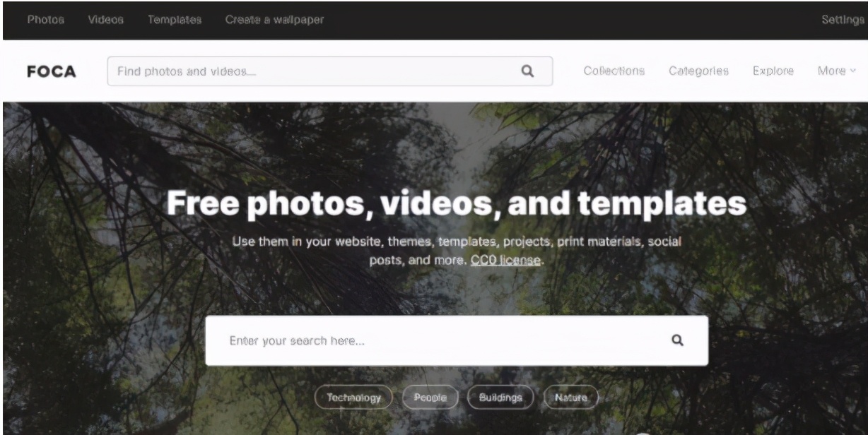This screenshot has width=868, height=435.
Task: Click the hero headline "Free photos, videos, and templates"
Action: click(x=457, y=203)
